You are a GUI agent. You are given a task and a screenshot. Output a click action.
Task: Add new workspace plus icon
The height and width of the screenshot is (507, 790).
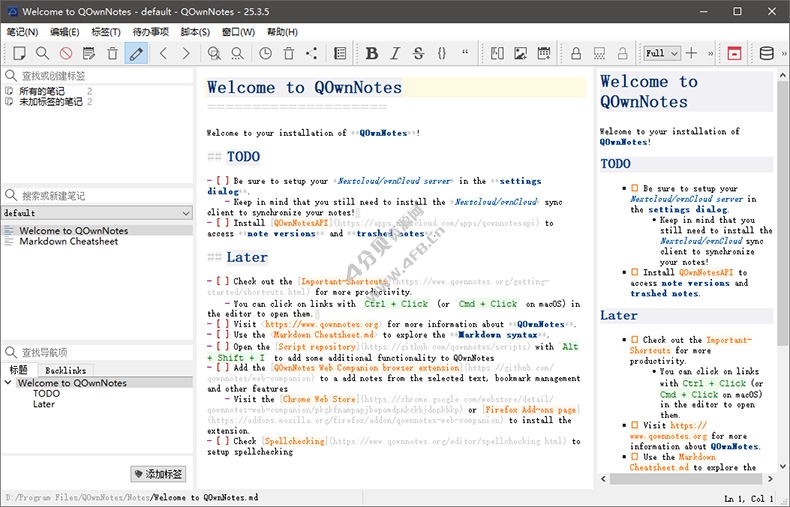click(x=692, y=53)
